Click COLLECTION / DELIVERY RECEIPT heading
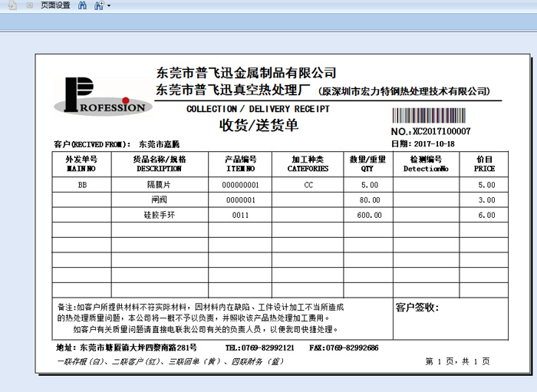This screenshot has width=537, height=392. pyautogui.click(x=258, y=109)
